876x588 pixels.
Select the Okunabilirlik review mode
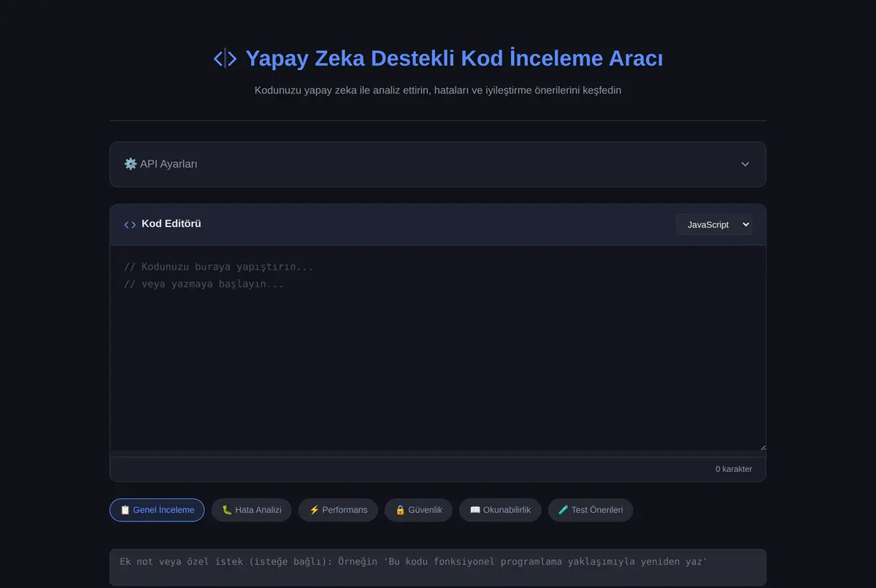[500, 510]
